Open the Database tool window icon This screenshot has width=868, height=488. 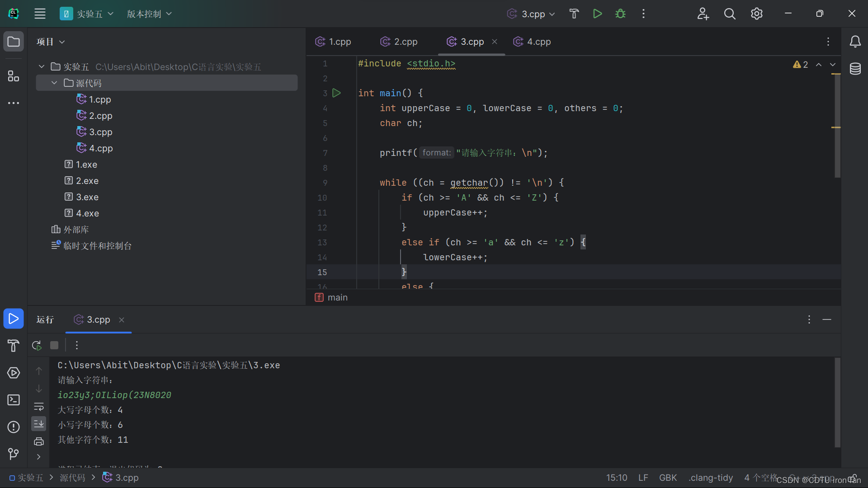pyautogui.click(x=855, y=69)
